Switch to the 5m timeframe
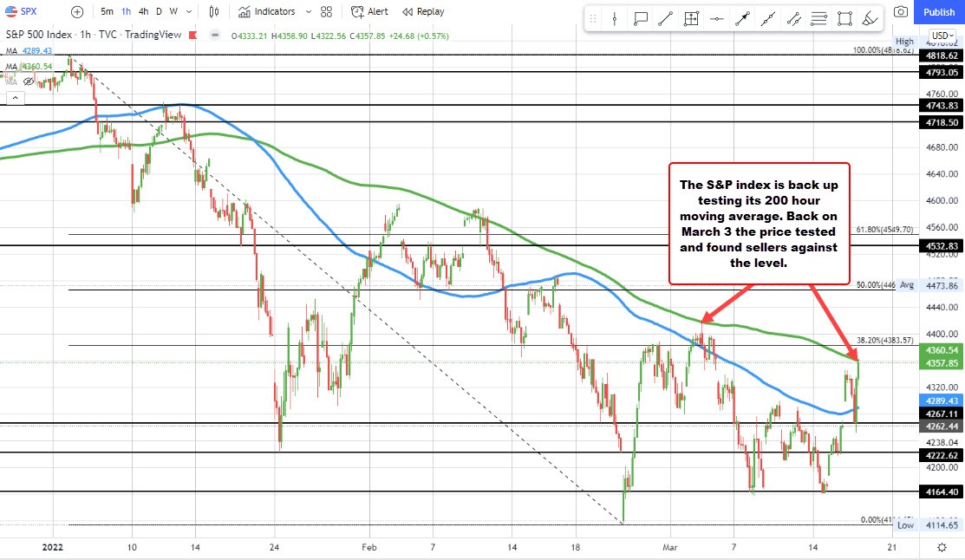 (106, 11)
